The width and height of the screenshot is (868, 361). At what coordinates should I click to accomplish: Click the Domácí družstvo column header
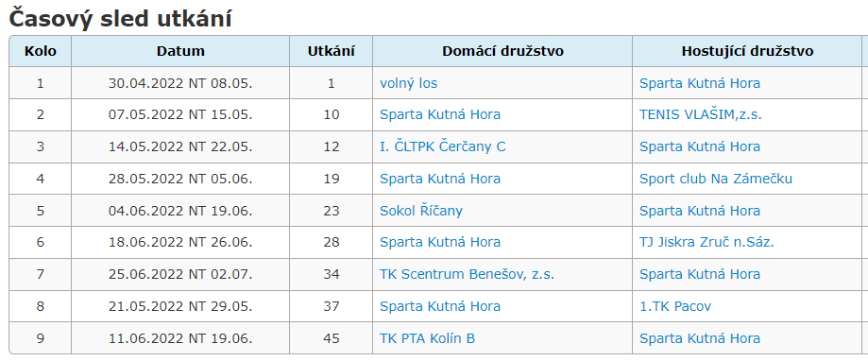point(502,51)
